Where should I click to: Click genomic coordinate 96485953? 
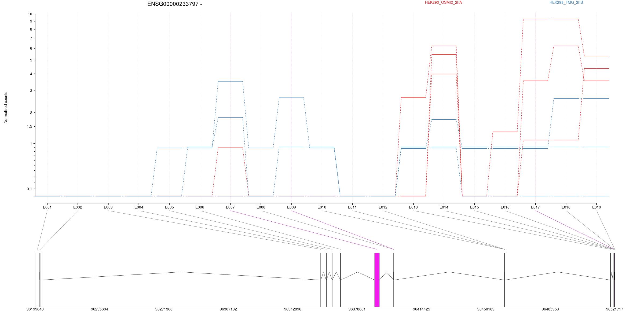point(550,309)
